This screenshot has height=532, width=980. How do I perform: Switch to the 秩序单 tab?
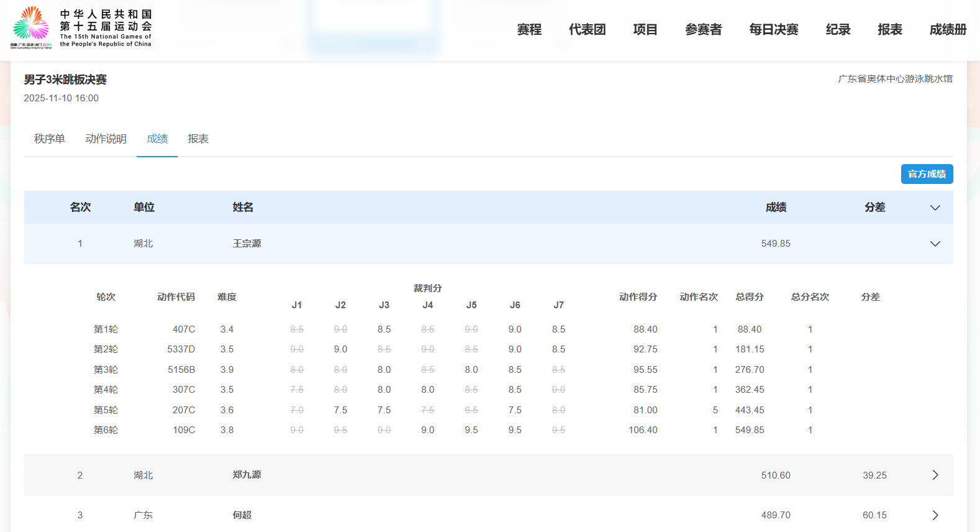pyautogui.click(x=49, y=139)
